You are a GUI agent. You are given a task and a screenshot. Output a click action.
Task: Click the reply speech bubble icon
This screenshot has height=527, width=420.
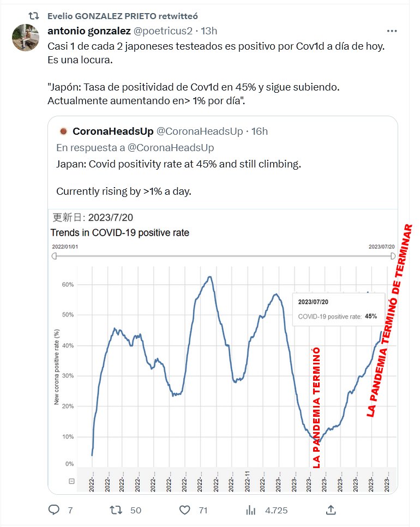point(53,510)
